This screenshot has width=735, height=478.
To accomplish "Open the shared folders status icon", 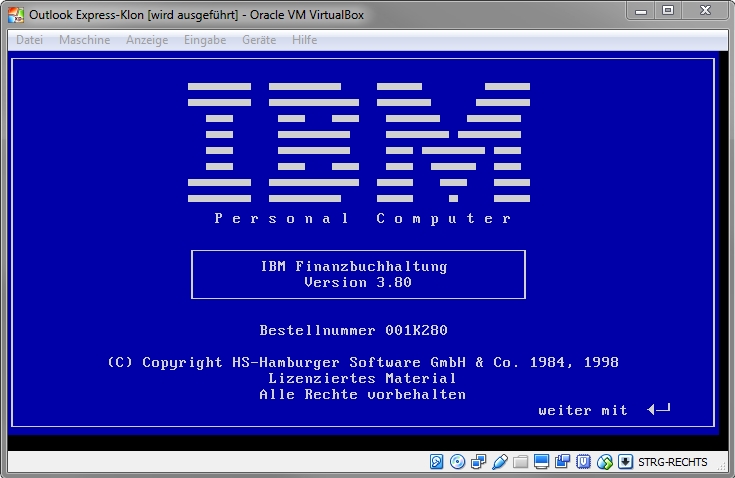I will pos(520,462).
